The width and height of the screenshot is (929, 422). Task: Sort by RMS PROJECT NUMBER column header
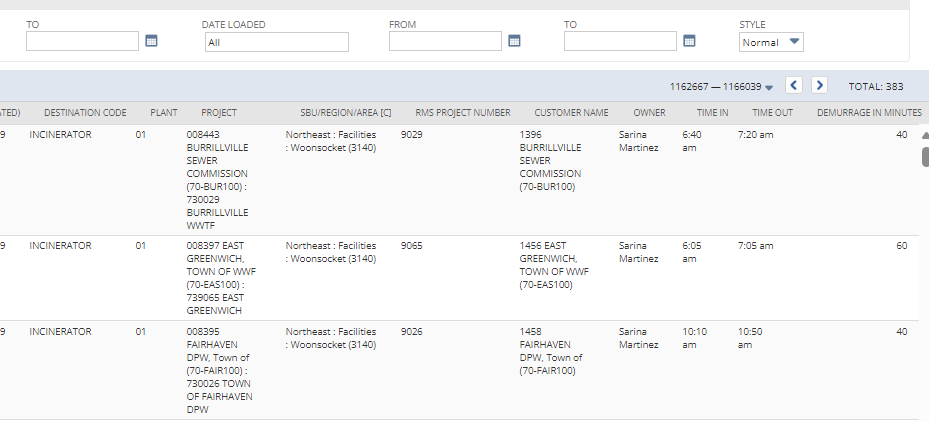point(463,113)
